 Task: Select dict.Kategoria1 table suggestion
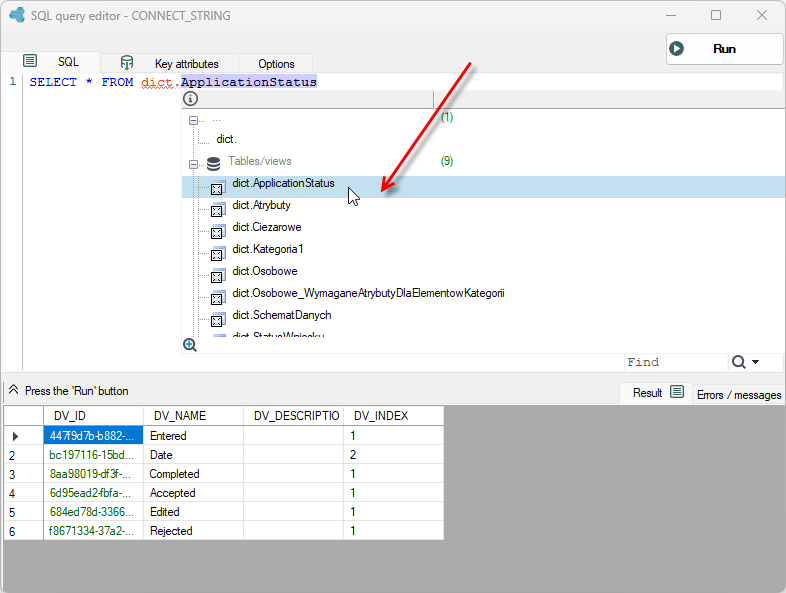[268, 249]
